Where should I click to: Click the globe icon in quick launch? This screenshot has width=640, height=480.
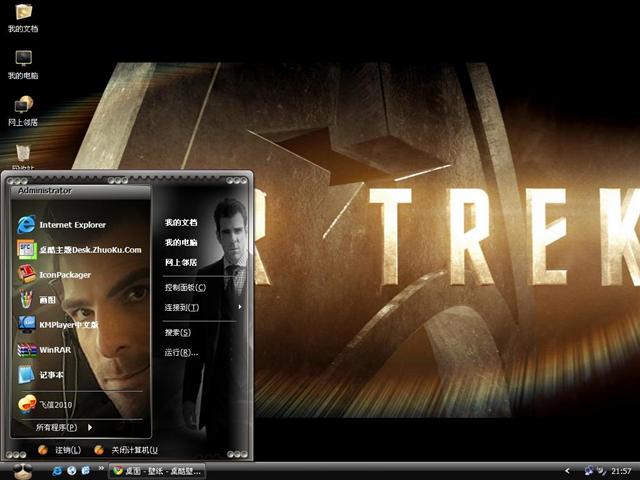pos(71,471)
